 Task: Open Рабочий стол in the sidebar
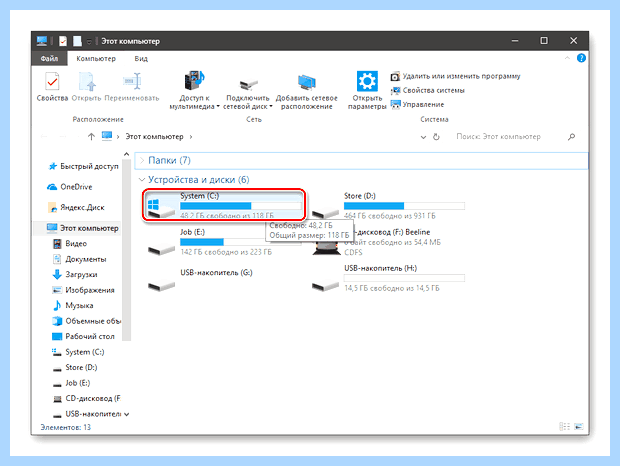pyautogui.click(x=83, y=336)
